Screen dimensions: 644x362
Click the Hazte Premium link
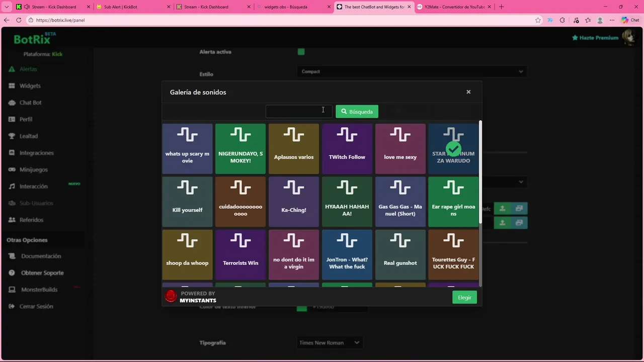[595, 38]
